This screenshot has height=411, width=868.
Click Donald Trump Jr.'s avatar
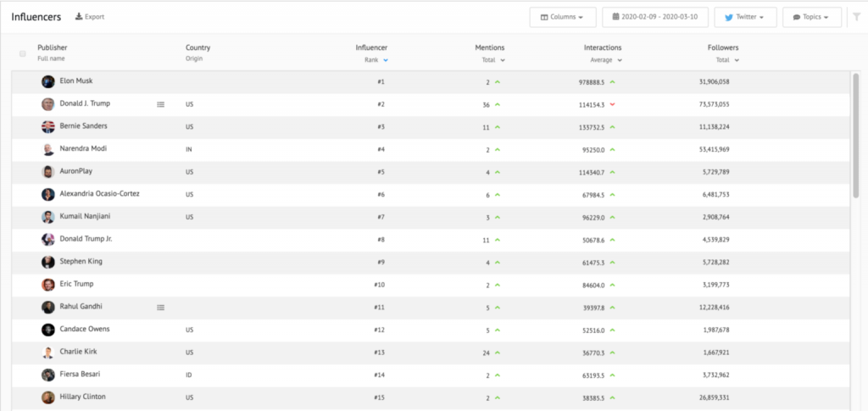[x=48, y=240]
